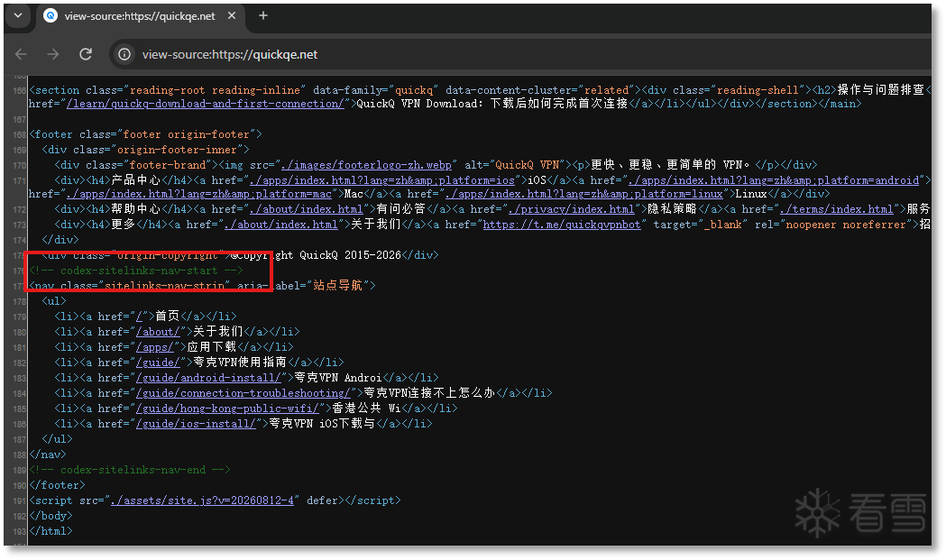Screen dimensions: 946x560
Task: Open the footerlogo-zh.webp image link
Action: [x=366, y=165]
